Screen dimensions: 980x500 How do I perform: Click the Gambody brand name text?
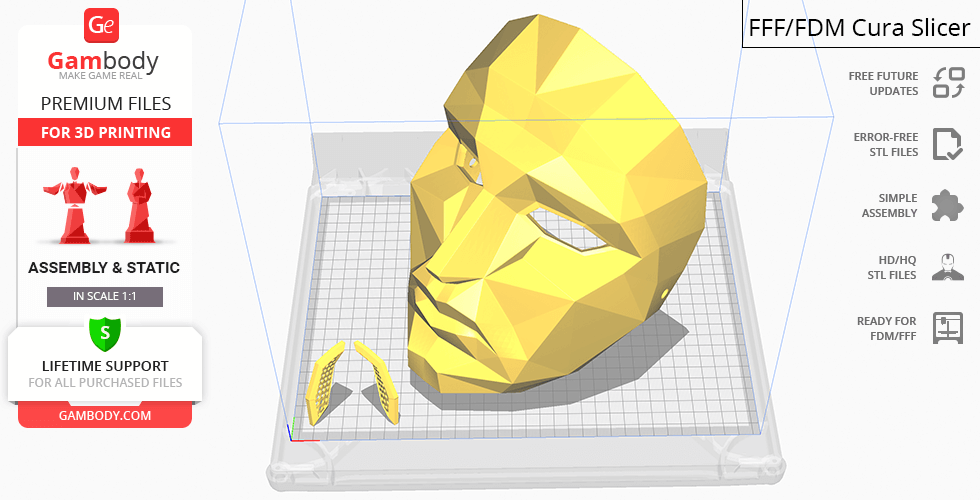click(103, 61)
